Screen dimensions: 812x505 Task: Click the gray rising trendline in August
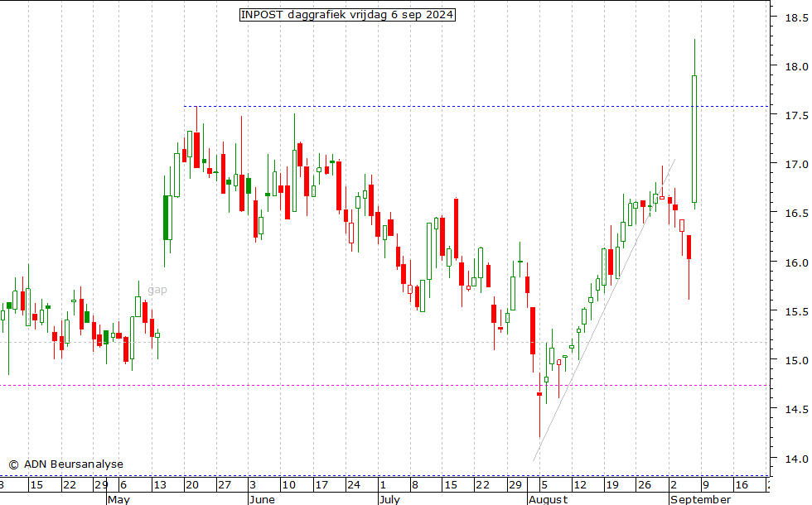pyautogui.click(x=604, y=310)
